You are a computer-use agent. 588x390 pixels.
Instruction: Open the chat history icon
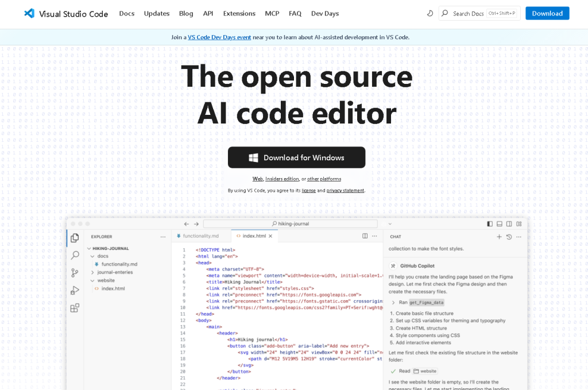tap(509, 237)
